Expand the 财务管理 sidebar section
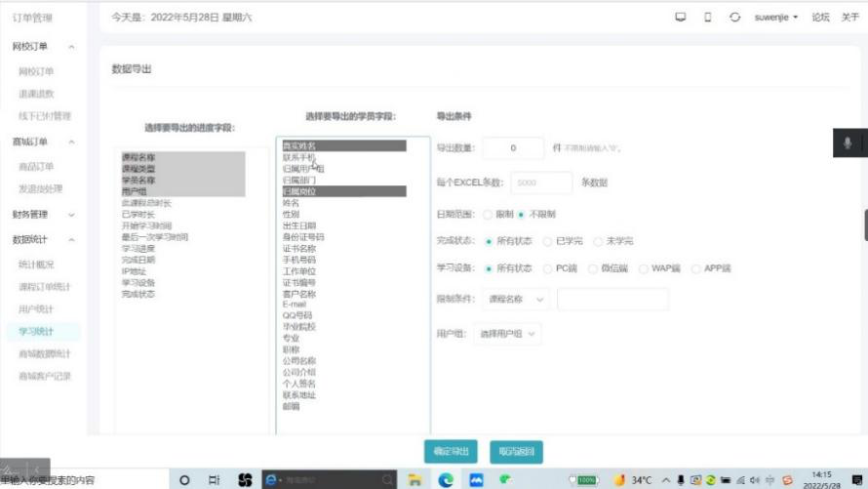The image size is (868, 489). 44,214
